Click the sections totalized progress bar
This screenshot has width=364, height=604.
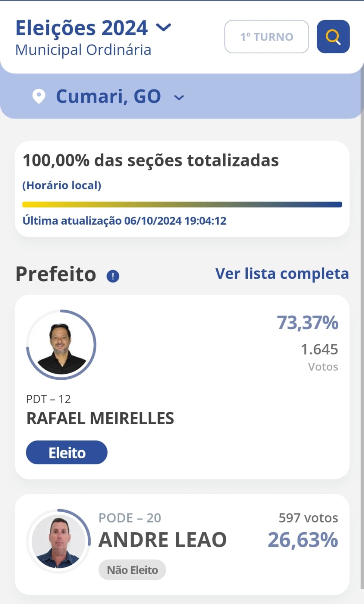click(182, 205)
